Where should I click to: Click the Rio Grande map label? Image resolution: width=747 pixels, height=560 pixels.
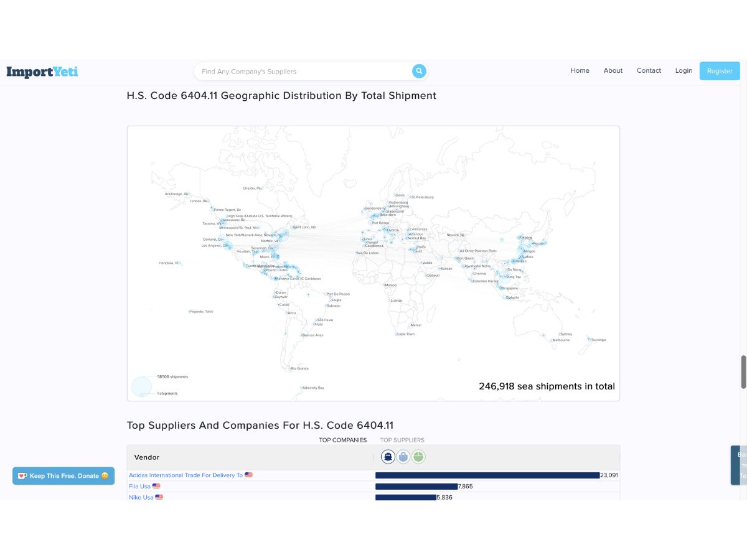299,368
